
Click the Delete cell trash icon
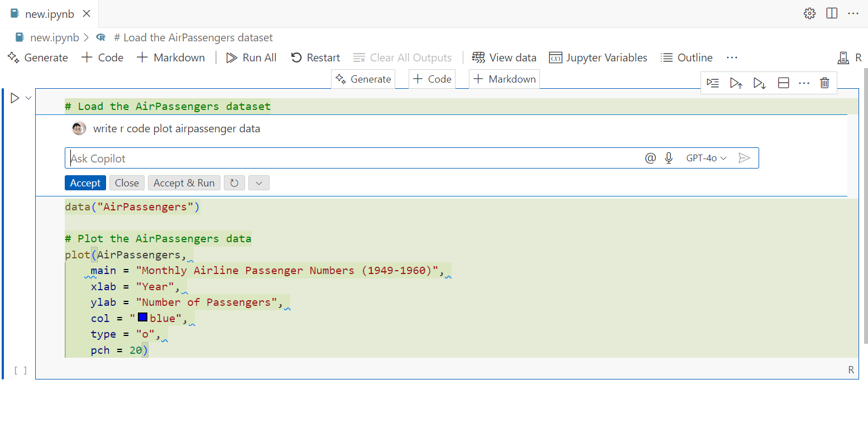click(824, 83)
